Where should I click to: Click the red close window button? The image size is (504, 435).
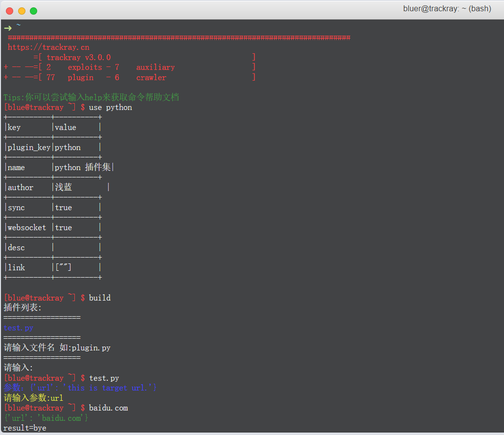(x=10, y=11)
